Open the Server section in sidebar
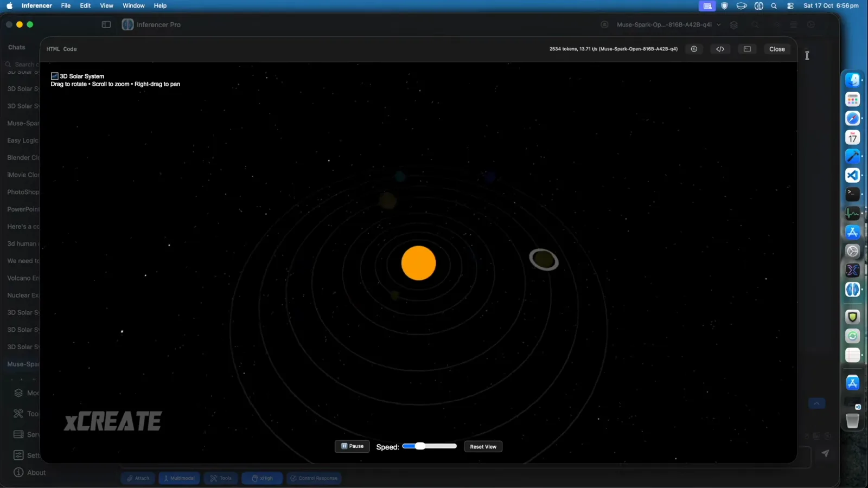 [26, 434]
